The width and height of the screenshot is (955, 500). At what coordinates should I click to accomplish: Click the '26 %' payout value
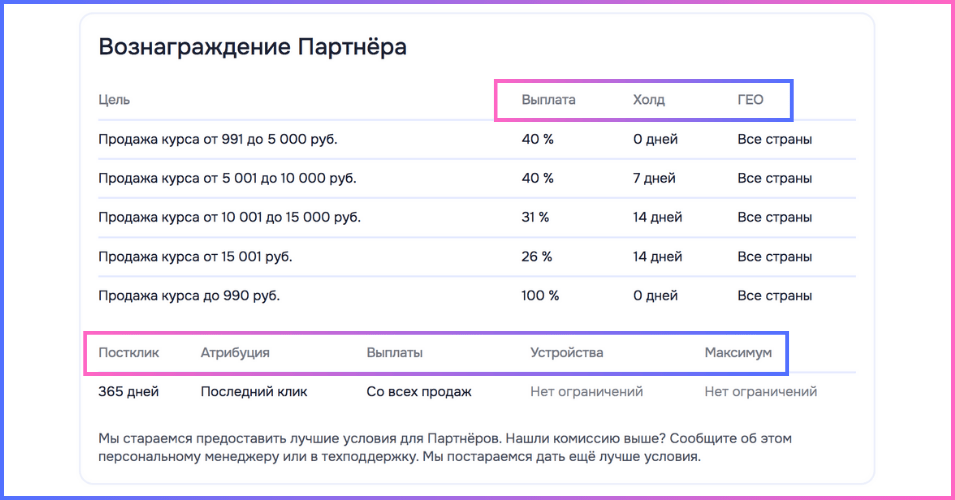pos(537,256)
